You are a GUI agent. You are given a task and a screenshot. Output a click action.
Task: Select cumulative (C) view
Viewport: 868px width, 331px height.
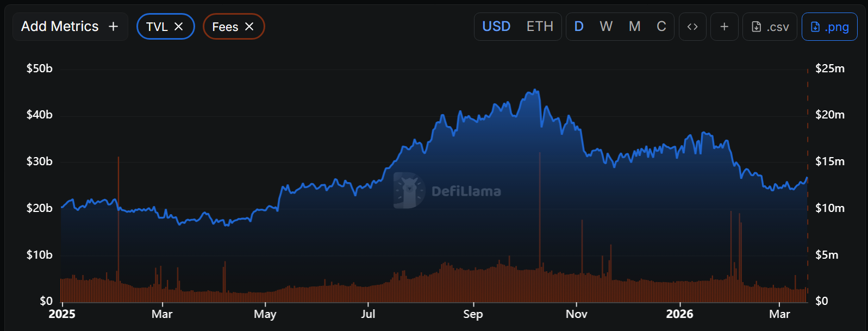(661, 27)
